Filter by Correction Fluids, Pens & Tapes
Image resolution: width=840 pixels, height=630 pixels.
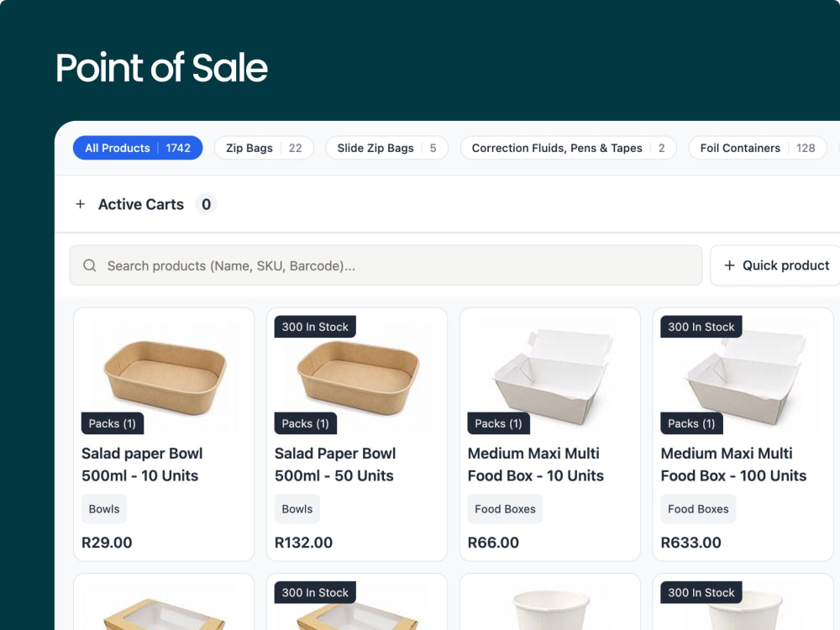click(x=568, y=148)
